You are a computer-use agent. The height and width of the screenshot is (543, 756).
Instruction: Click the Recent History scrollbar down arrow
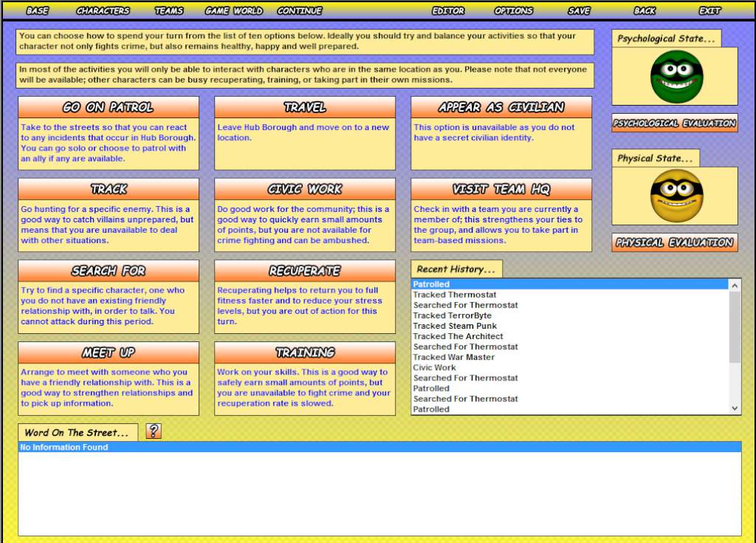coord(735,407)
